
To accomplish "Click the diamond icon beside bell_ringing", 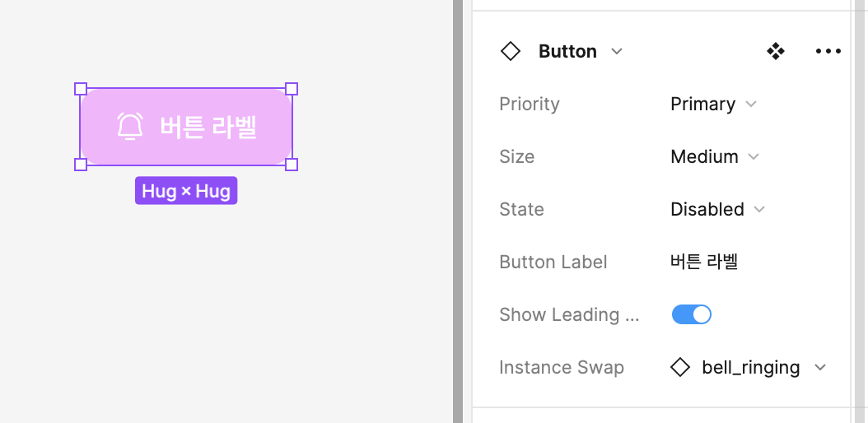I will [x=680, y=367].
